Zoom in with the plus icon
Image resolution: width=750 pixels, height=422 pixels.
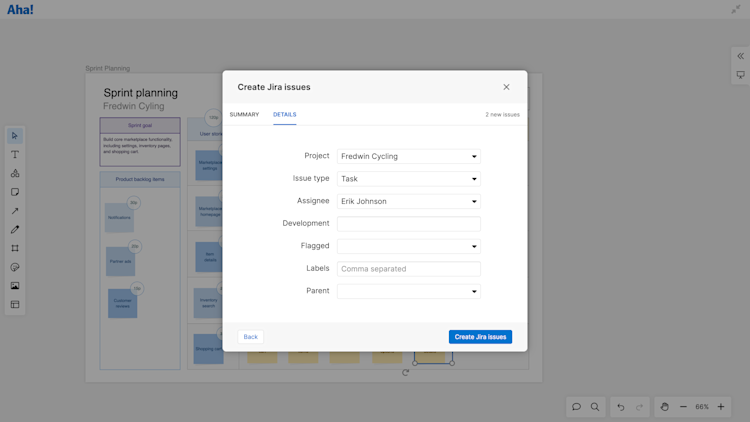721,407
